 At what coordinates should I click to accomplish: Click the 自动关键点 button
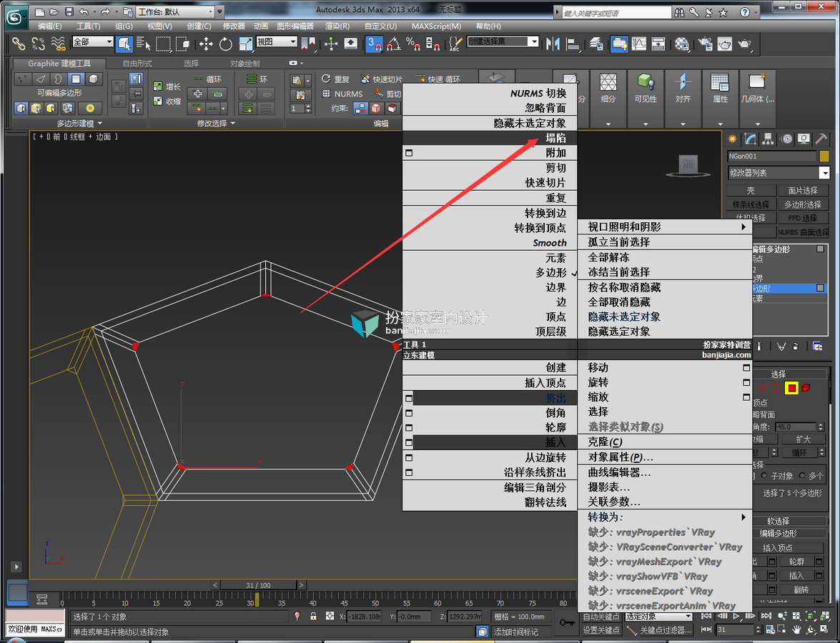coord(601,617)
